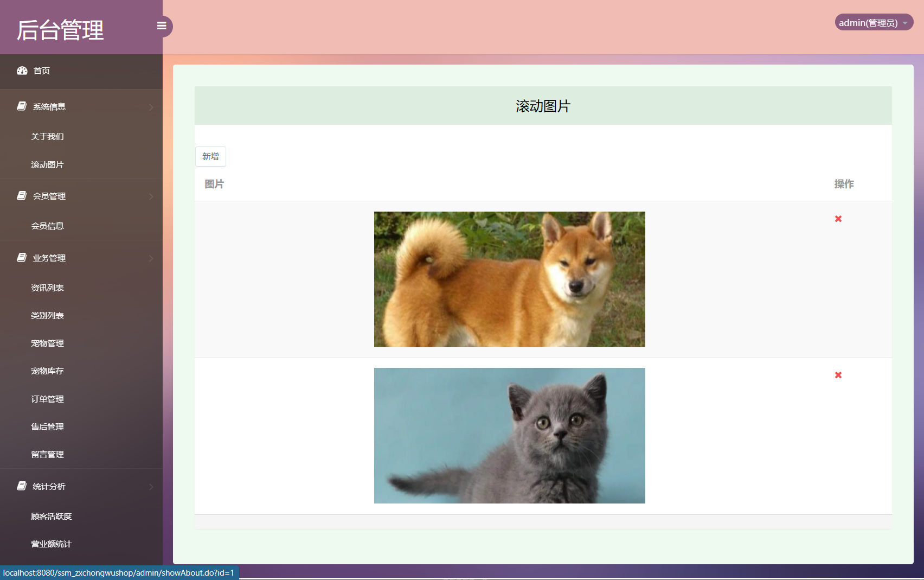Open the 留言管理 page
The height and width of the screenshot is (580, 924).
point(47,454)
